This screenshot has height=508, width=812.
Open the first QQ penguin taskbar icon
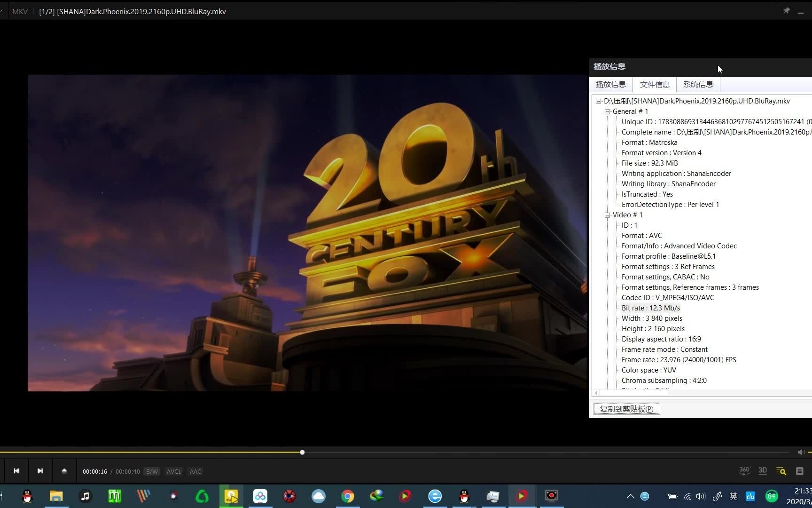point(27,496)
